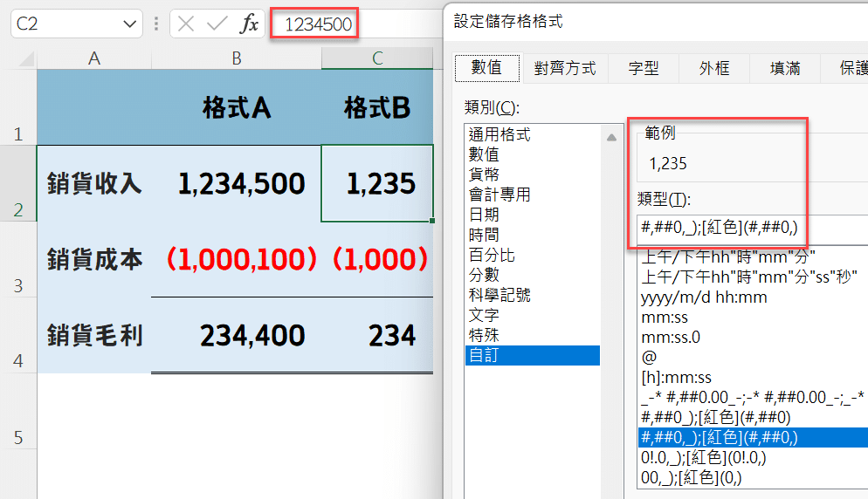Click the formula bar enter checkmark icon
Viewport: 868px width, 499px height.
pos(217,24)
